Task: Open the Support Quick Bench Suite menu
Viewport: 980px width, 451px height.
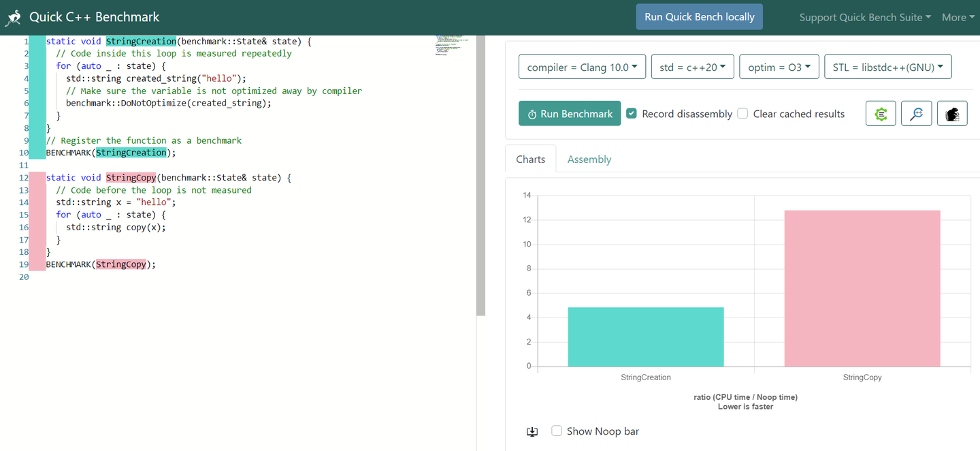Action: 865,18
